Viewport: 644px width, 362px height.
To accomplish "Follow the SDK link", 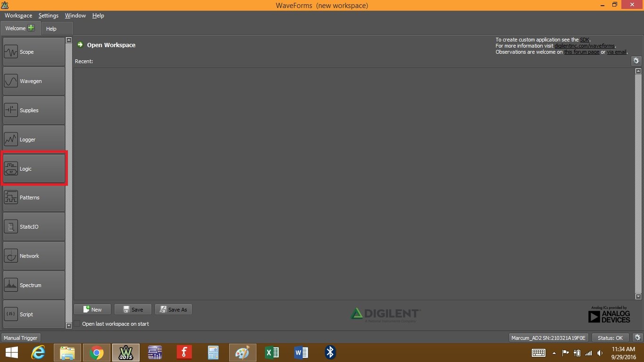I will coord(585,40).
